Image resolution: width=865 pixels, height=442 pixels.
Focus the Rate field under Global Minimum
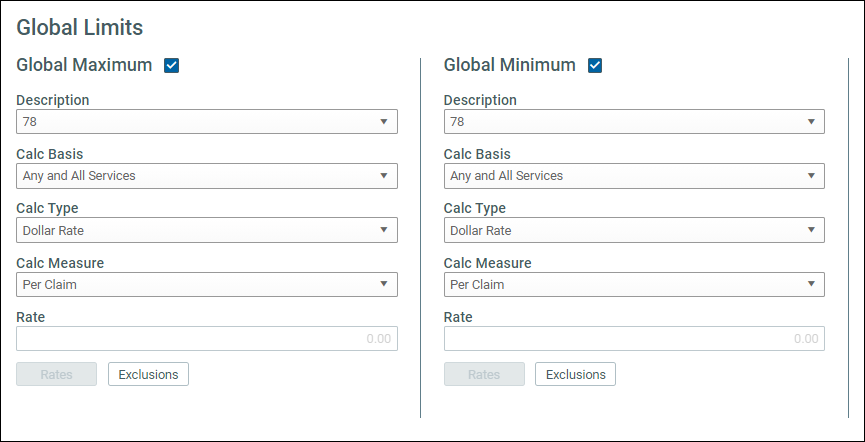(x=634, y=338)
